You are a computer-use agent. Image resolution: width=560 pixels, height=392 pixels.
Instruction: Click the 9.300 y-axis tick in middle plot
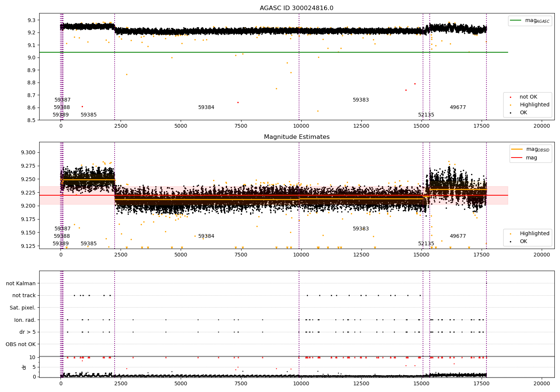[29, 152]
